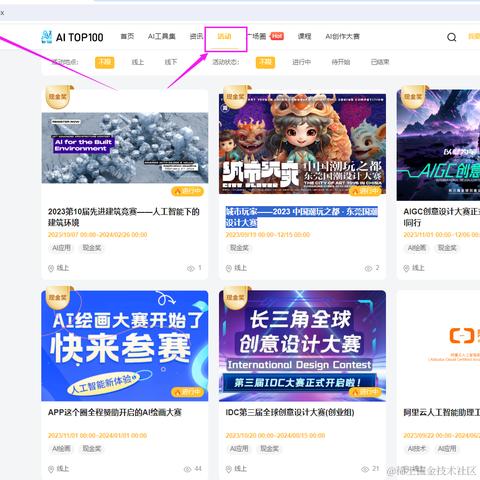
Task: Click 进行中 status badge on 城市玩家 card
Action: 366,191
